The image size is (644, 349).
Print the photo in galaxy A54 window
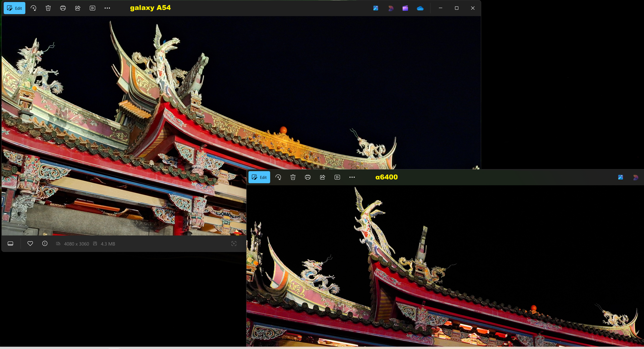click(63, 8)
